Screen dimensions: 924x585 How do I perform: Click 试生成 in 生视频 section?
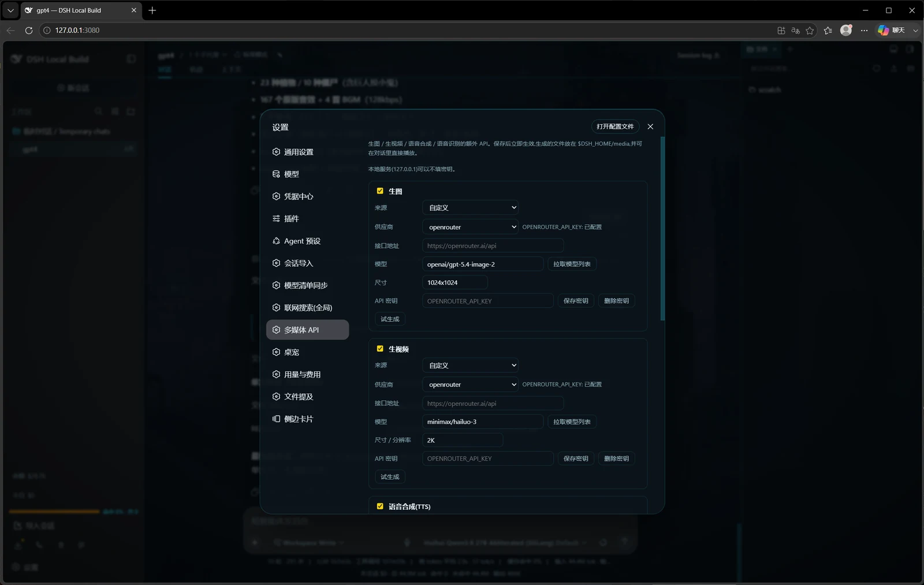click(x=390, y=477)
